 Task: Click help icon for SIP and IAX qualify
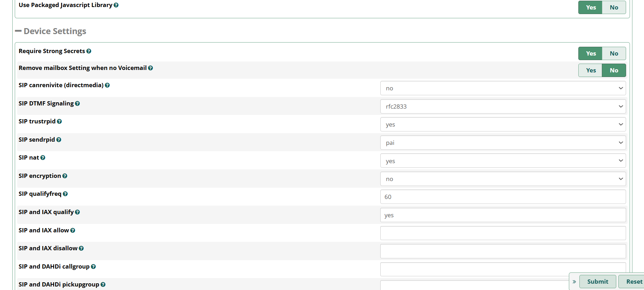click(77, 212)
